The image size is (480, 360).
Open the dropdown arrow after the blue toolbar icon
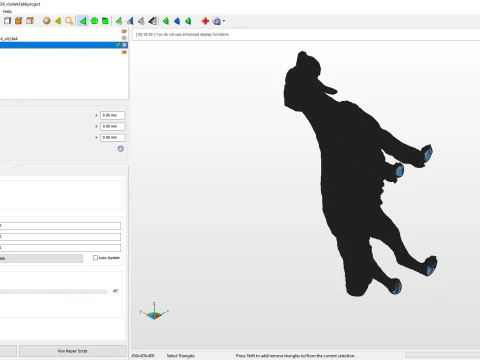coord(224,21)
